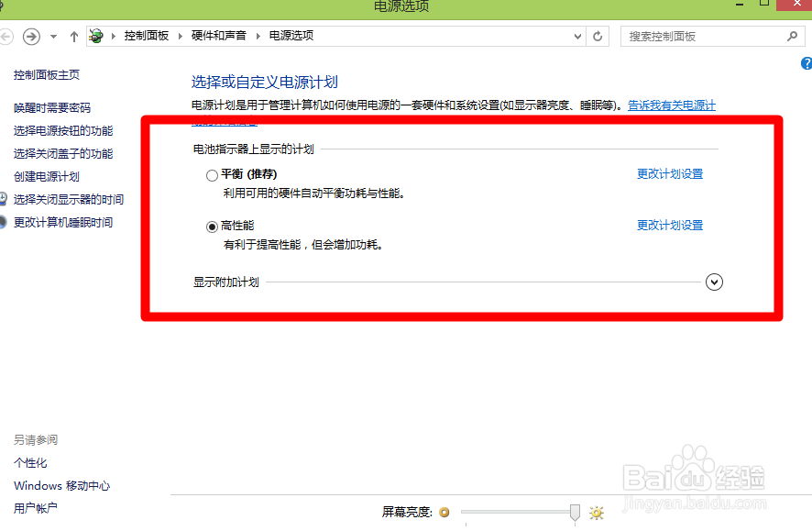Click the Control Panel icon in address bar
Viewport: 812px width, 531px height.
tap(94, 35)
